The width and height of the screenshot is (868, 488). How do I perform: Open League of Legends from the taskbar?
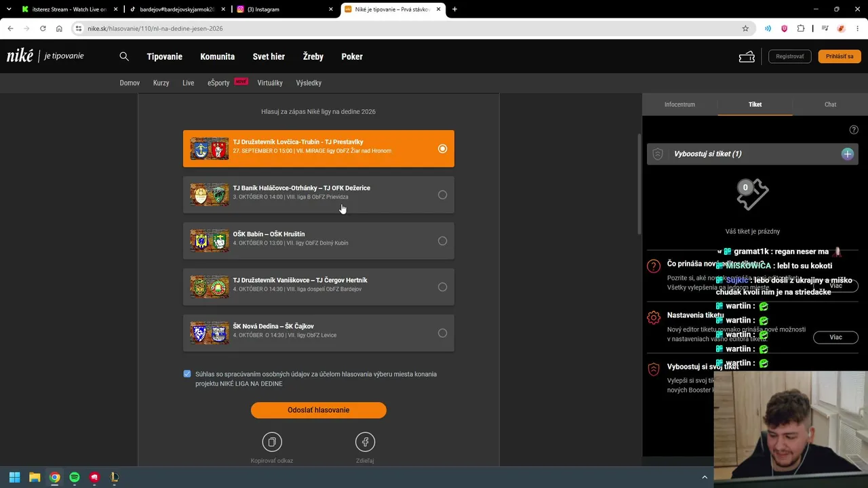(115, 477)
